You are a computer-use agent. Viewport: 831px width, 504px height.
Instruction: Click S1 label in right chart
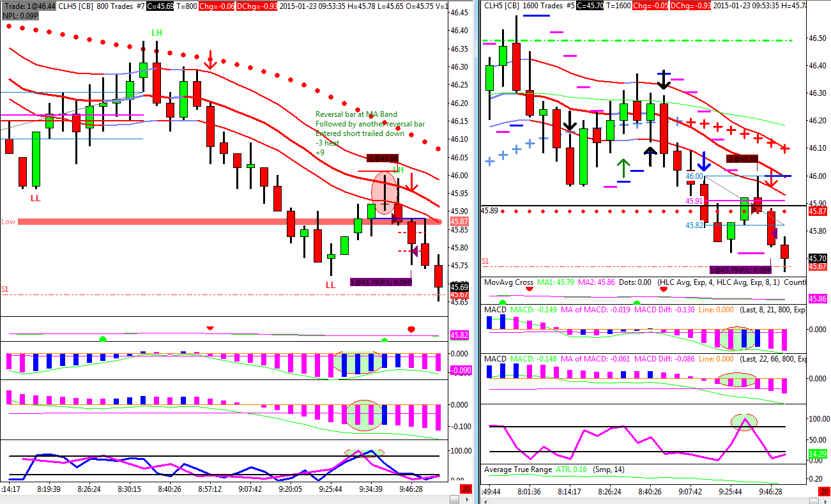tap(485, 261)
